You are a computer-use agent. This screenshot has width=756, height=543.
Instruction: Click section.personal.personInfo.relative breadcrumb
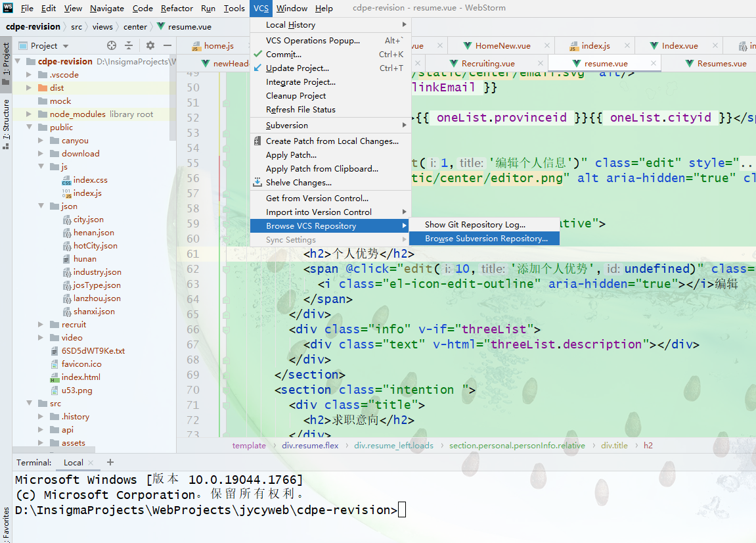(x=517, y=446)
